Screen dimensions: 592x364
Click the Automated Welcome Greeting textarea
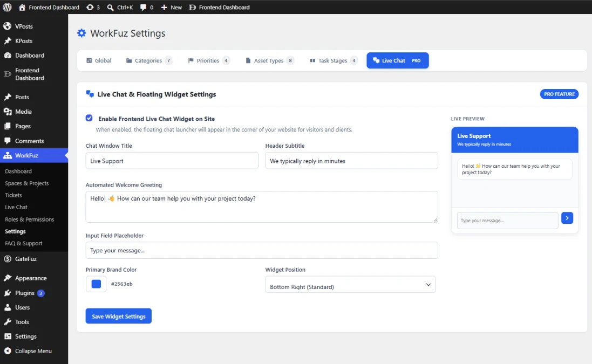pyautogui.click(x=262, y=207)
